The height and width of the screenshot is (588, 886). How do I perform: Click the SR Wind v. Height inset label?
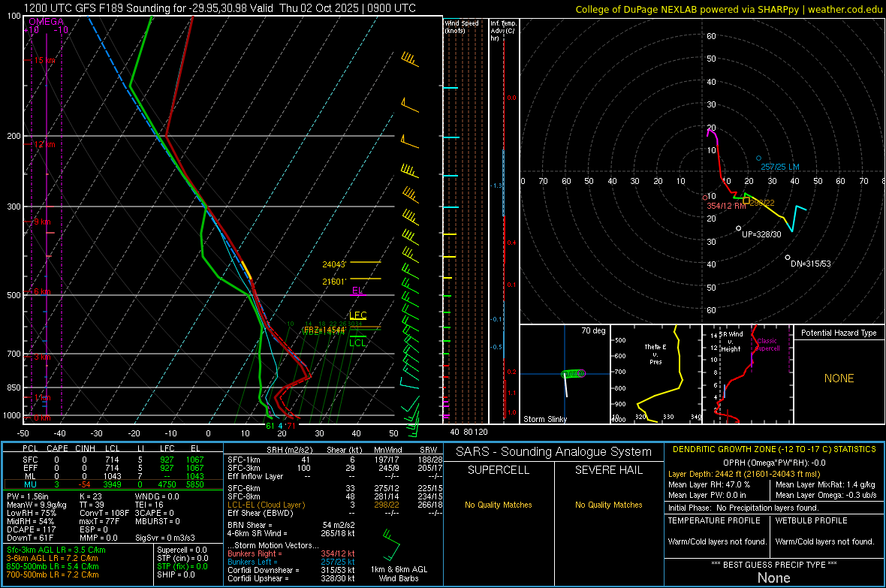[731, 342]
